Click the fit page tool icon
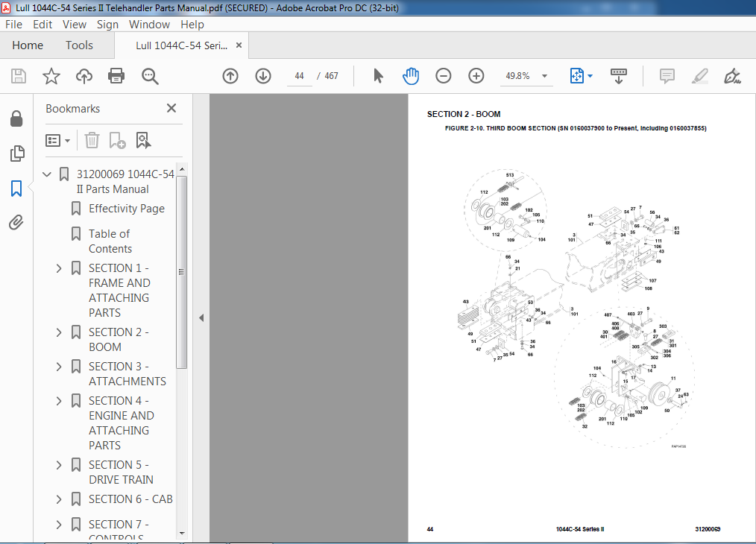756x544 pixels. (x=576, y=76)
